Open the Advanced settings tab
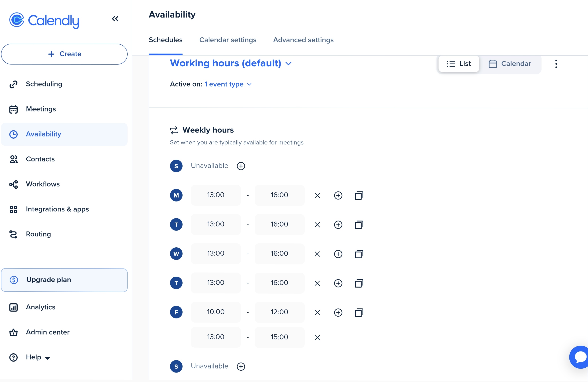588x382 pixels. coord(303,40)
